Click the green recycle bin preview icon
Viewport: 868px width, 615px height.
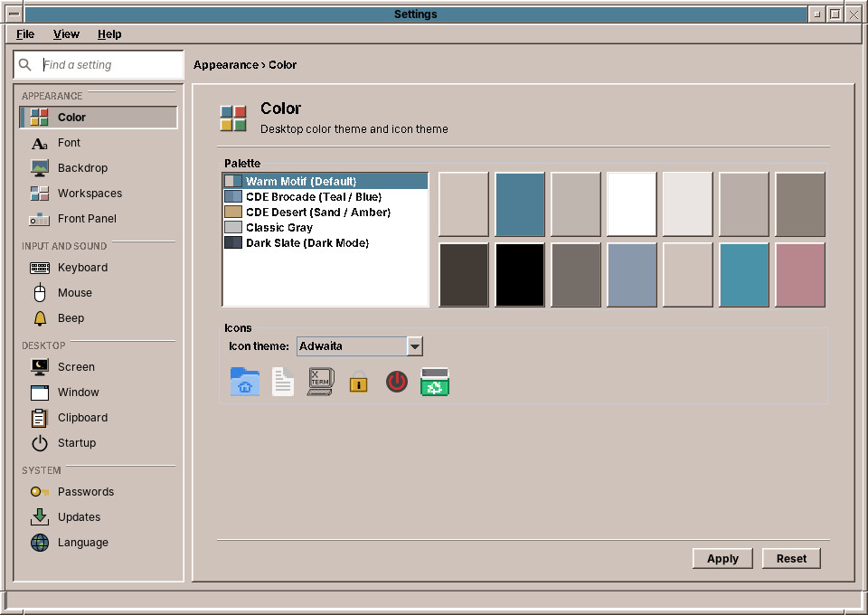[435, 382]
